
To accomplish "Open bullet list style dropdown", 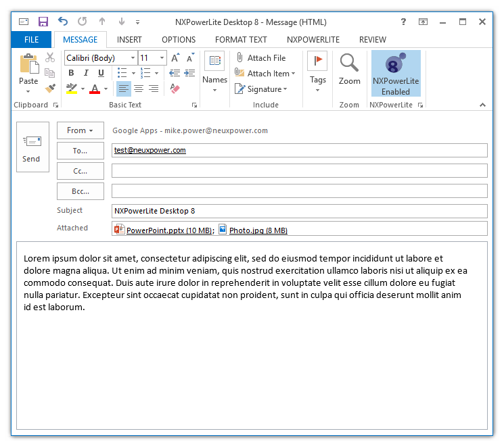I will point(133,73).
